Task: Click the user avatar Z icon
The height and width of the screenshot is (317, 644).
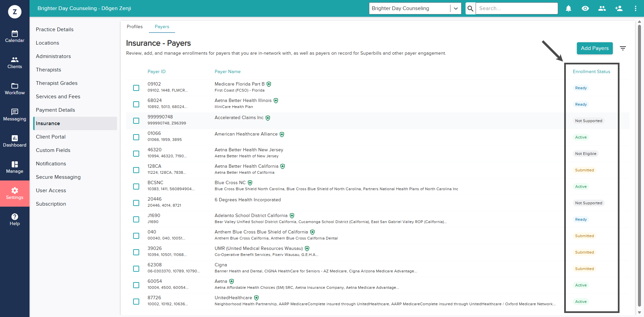Action: [15, 12]
